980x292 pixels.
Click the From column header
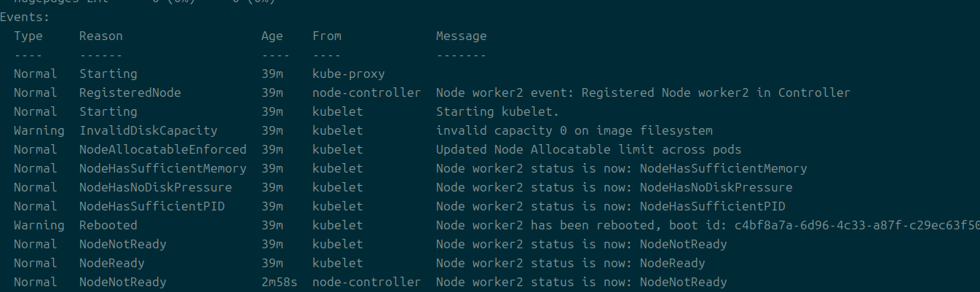coord(326,36)
